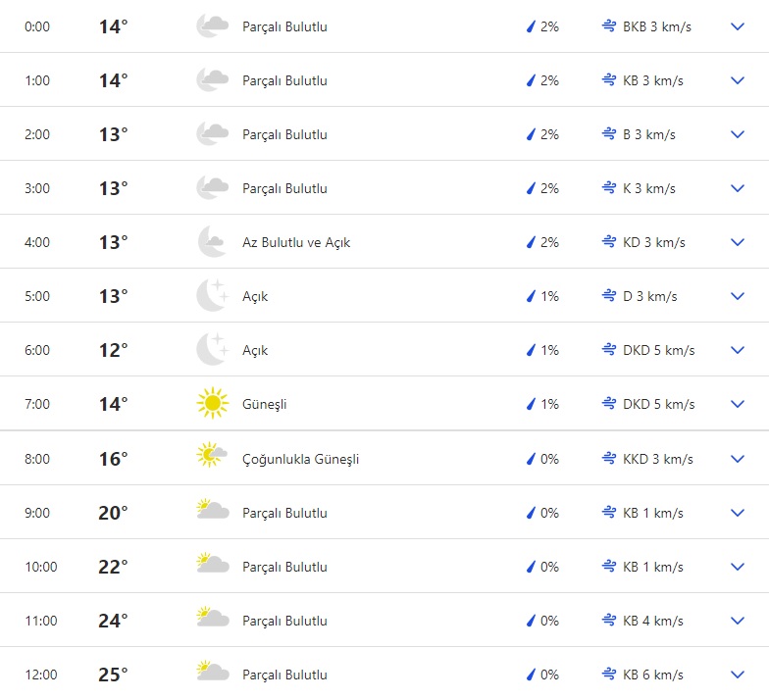
Task: Click the sun icon at 7:00
Action: click(x=212, y=404)
